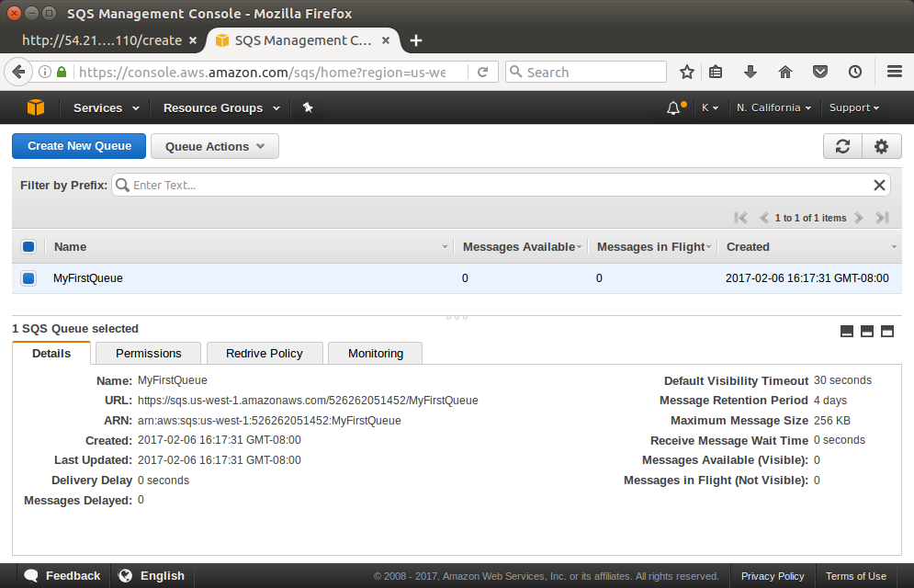
Task: Click the Filter by Prefix text field
Action: [x=502, y=186]
